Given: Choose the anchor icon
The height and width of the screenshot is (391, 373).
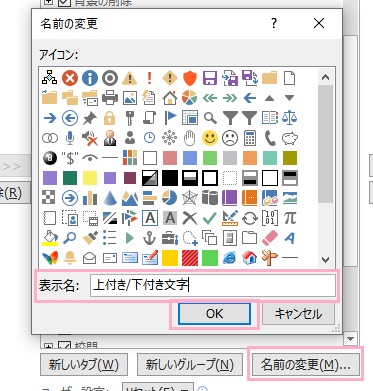Looking at the screenshot, I should point(150,238).
